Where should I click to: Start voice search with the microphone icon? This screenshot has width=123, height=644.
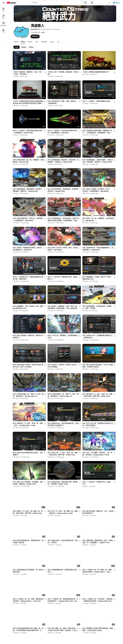pyautogui.click(x=92, y=3)
